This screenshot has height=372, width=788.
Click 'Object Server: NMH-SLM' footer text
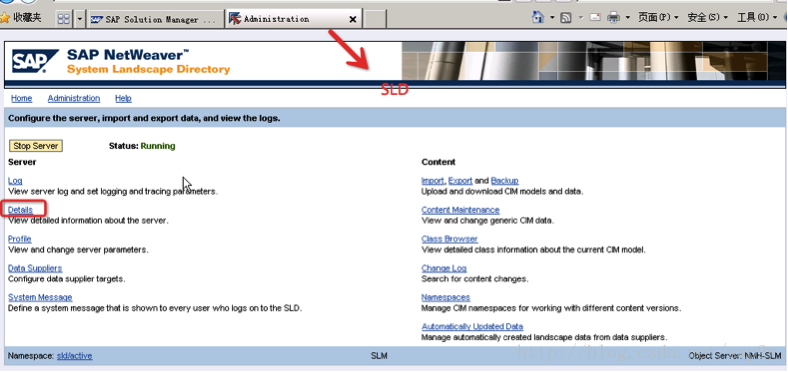(x=735, y=356)
